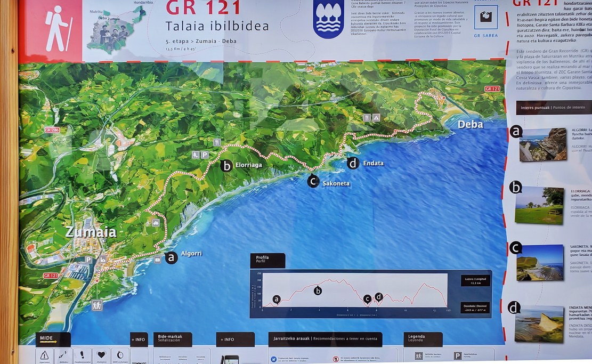Click the '5. etapa > Zumaia - Deba' text
This screenshot has width=592, height=364.
pos(201,41)
